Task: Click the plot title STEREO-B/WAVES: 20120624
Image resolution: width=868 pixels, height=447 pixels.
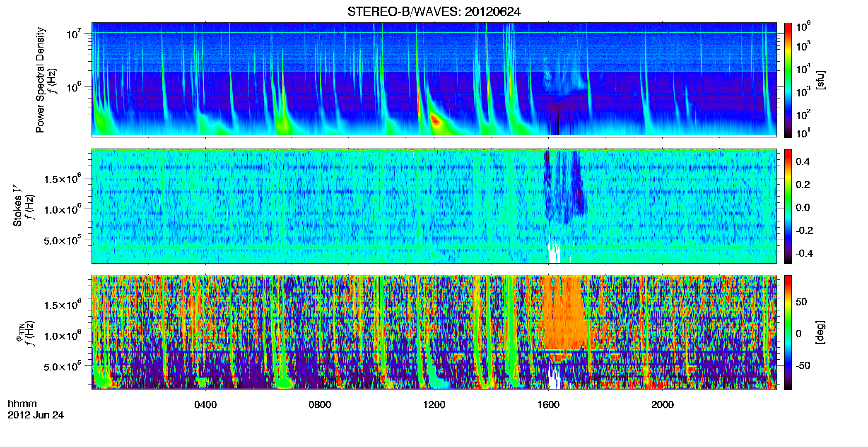Action: [x=434, y=12]
